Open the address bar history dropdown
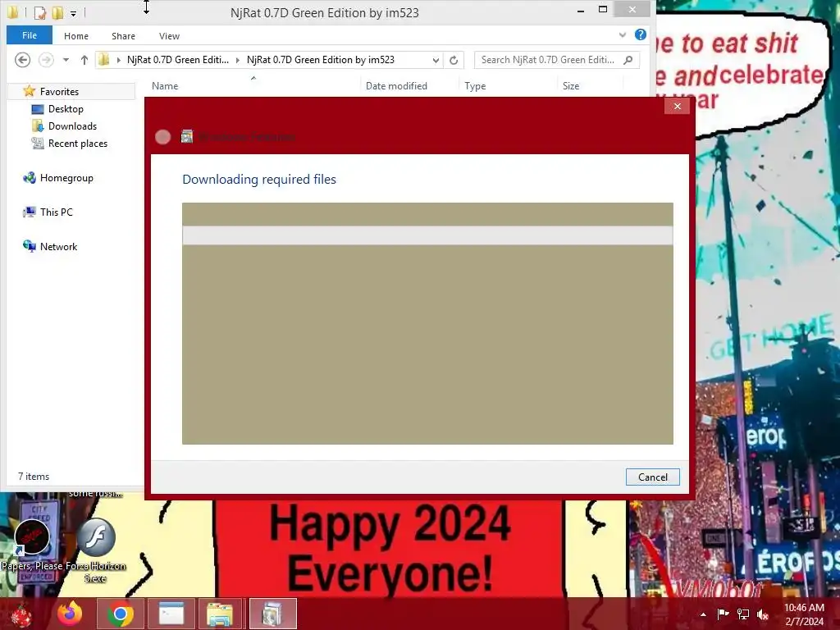Screen dimensions: 840x630 tap(436, 60)
